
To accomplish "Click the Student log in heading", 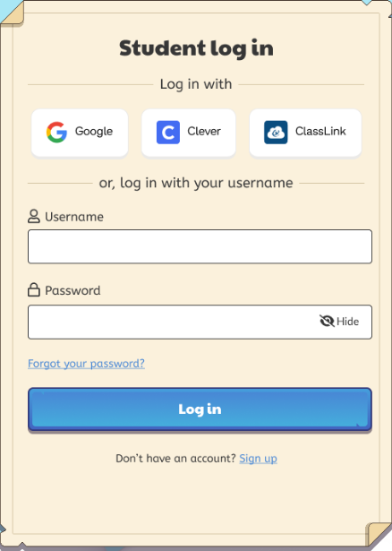I will click(x=196, y=48).
